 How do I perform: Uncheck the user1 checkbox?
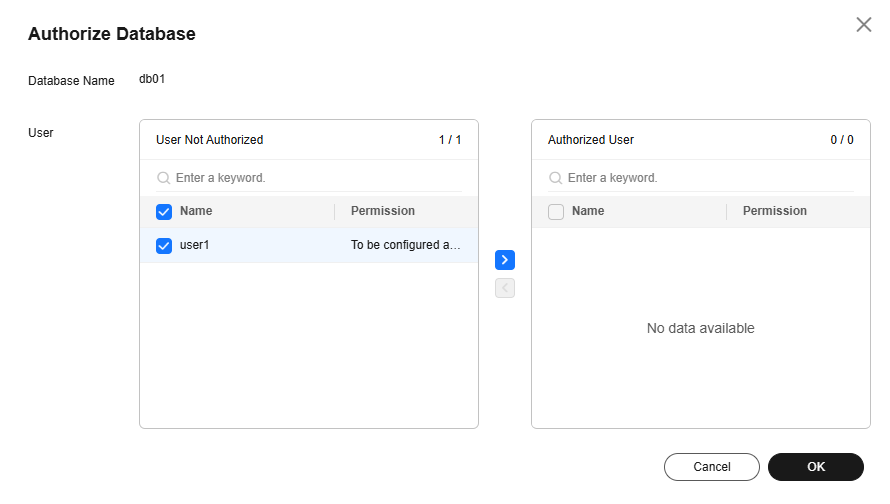point(164,245)
